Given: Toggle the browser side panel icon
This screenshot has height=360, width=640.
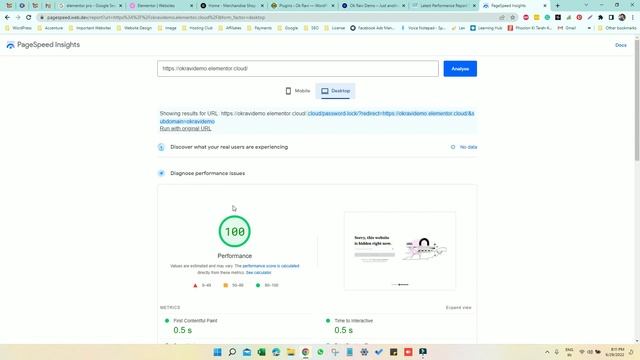Looking at the screenshot, I should 611,18.
